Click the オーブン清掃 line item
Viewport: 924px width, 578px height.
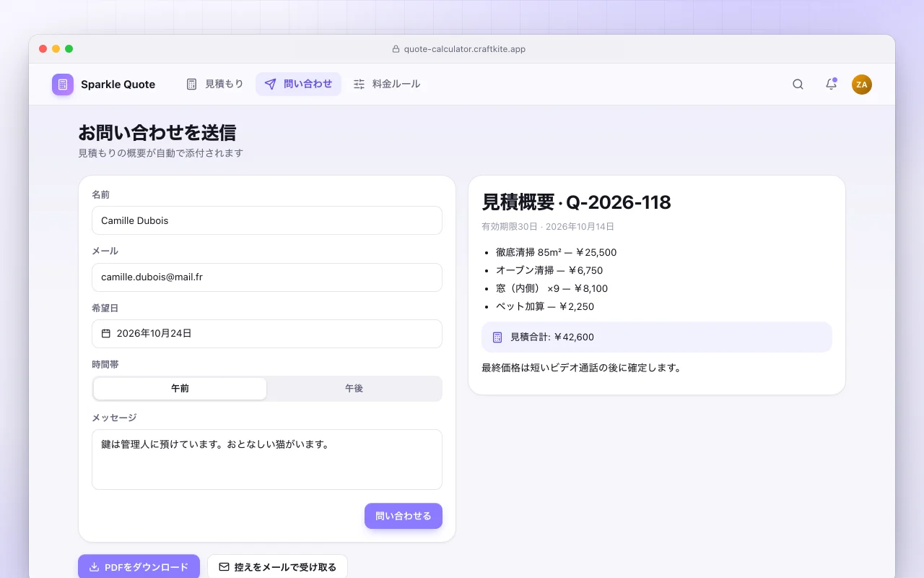click(549, 271)
